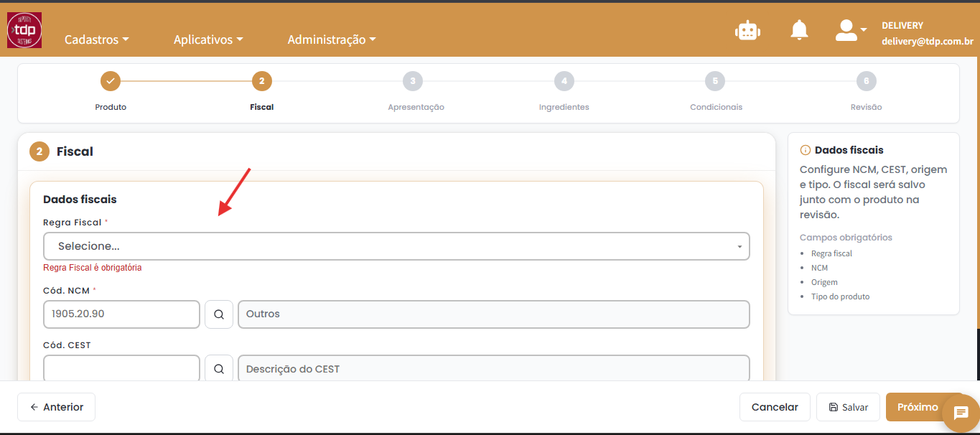Screen dimensions: 980x435
Task: Click the Revisão step label
Action: (x=867, y=107)
